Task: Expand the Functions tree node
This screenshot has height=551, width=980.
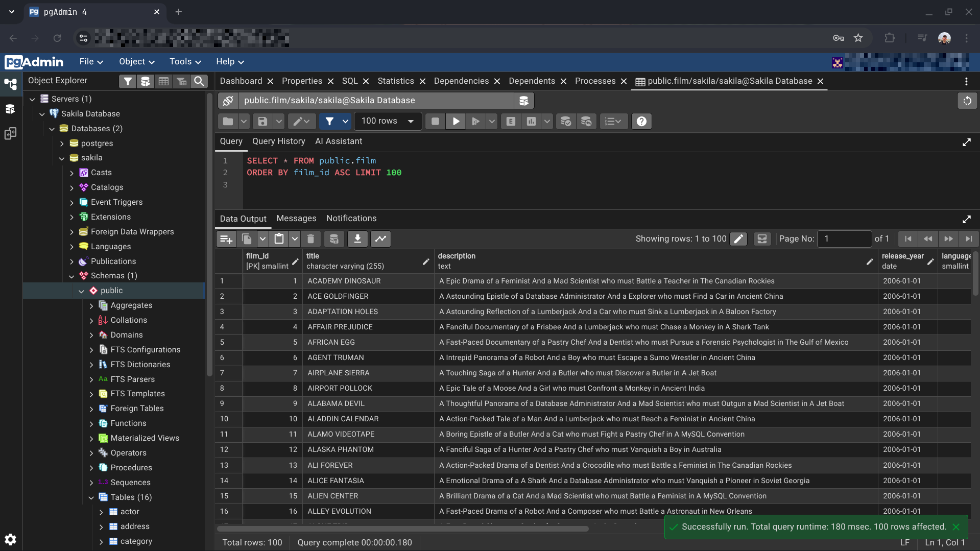Action: [x=91, y=424]
